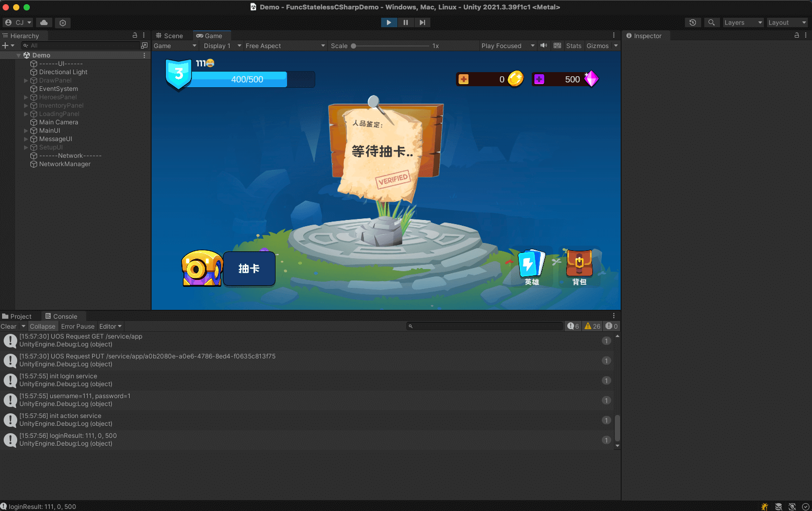Mute audio in the Game view
The width and height of the screenshot is (812, 511).
click(x=544, y=45)
